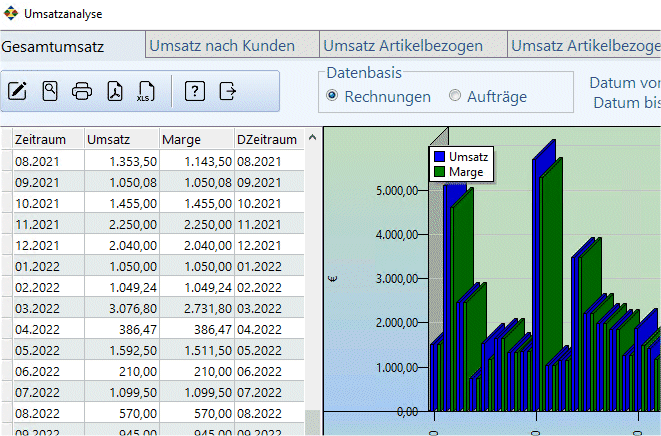Viewport: 661px width, 436px height.
Task: Select Umsatz value 210,00
Action: tap(122, 371)
